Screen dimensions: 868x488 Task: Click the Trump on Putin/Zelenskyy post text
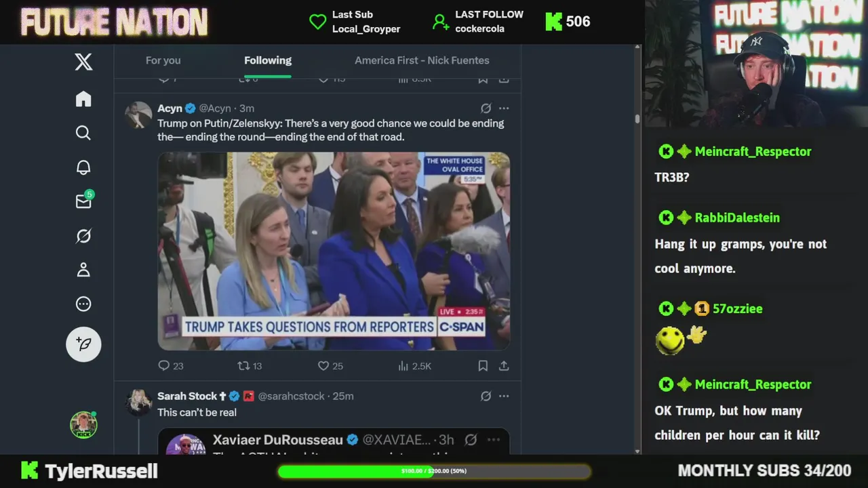tap(331, 130)
